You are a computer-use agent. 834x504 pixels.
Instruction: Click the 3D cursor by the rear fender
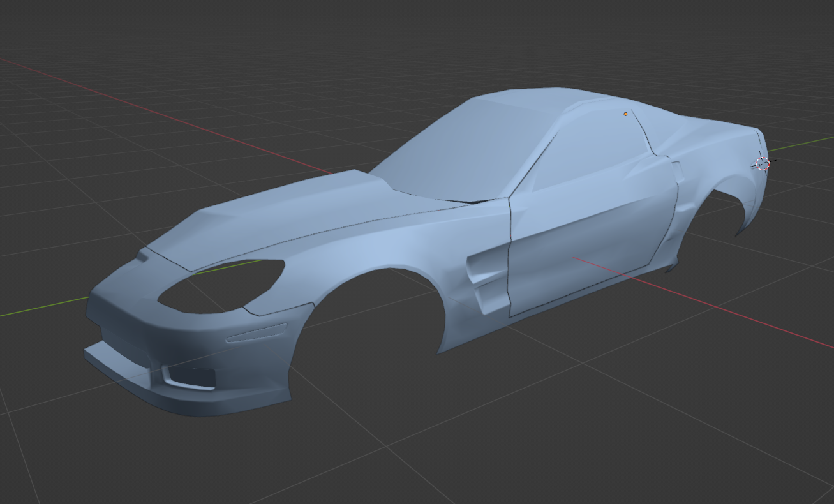tap(763, 163)
